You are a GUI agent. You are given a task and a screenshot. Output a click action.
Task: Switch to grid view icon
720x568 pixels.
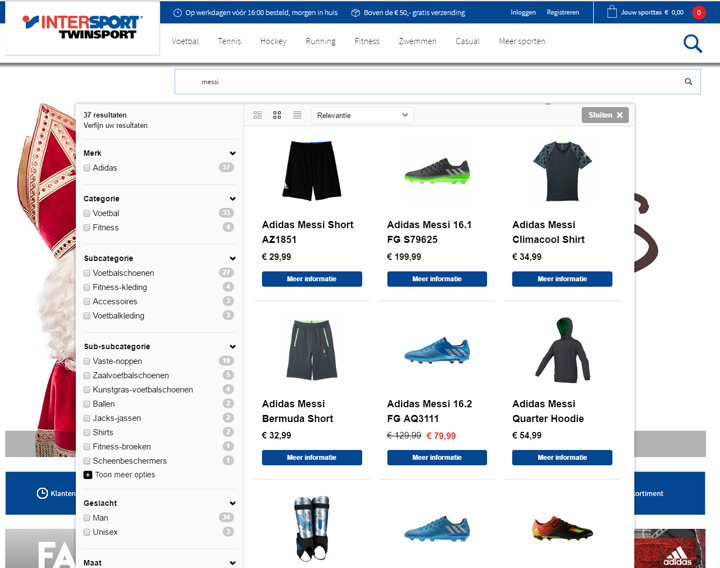[277, 115]
